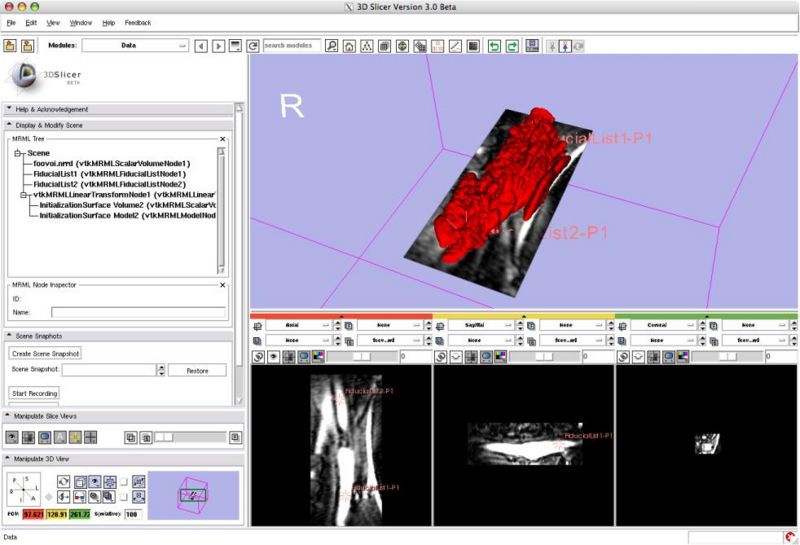The image size is (800, 545).
Task: Click the green redo arrow icon
Action: click(512, 46)
